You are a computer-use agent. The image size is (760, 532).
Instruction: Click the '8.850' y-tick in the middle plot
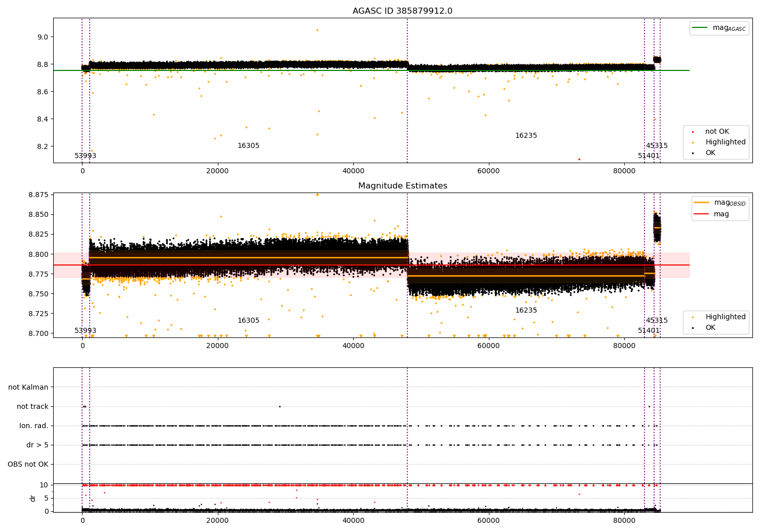[x=39, y=214]
